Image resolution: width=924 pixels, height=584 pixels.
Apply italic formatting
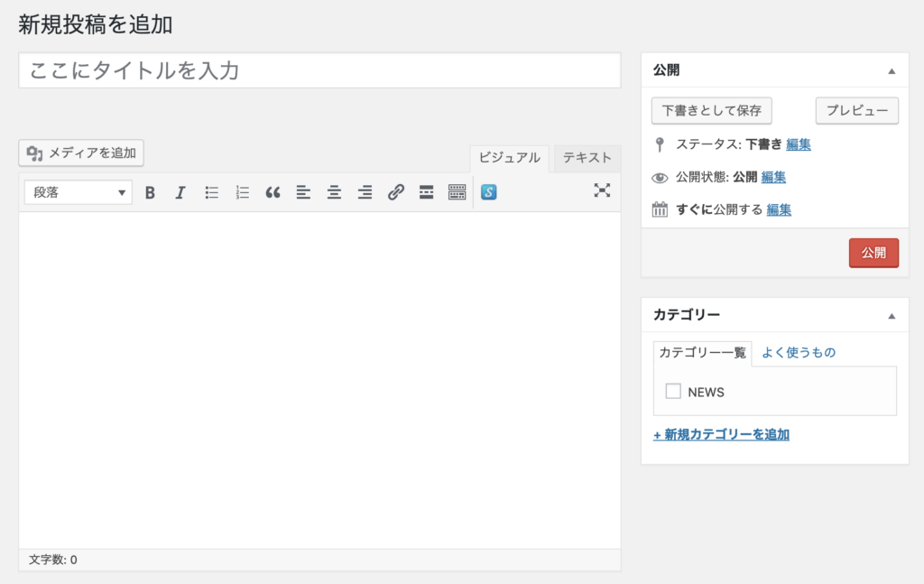click(x=180, y=192)
